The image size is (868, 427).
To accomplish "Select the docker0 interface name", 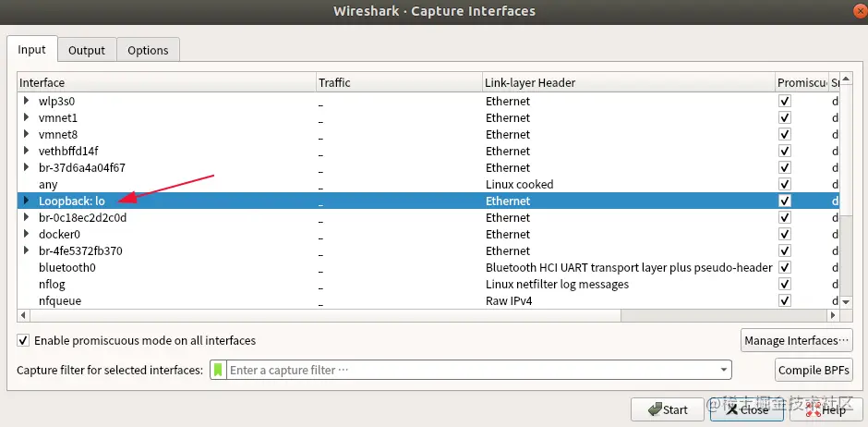I will [x=59, y=234].
